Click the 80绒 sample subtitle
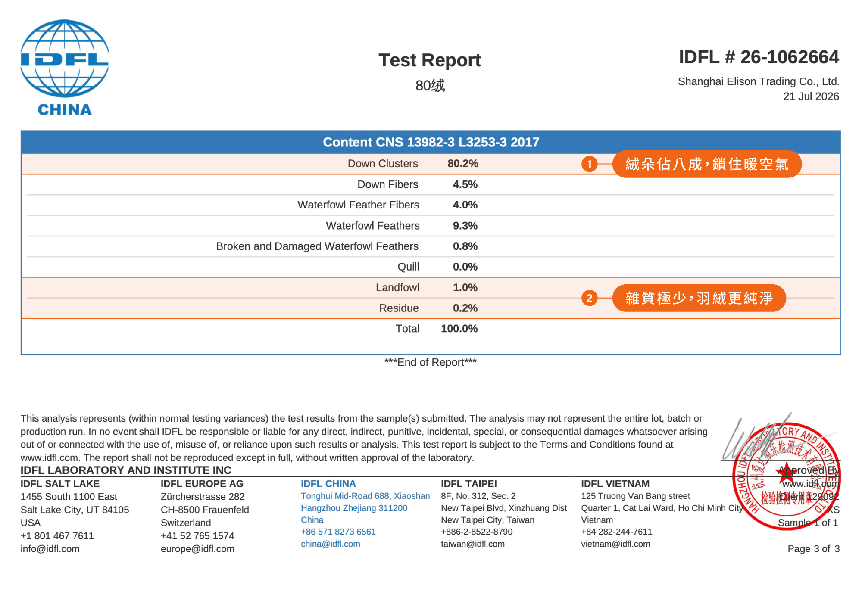 pos(430,86)
